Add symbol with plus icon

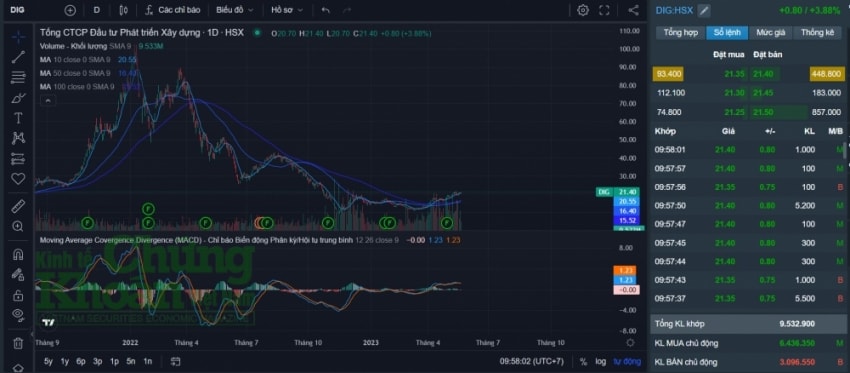(x=70, y=10)
